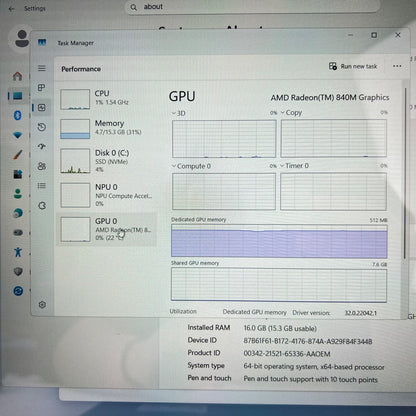The height and width of the screenshot is (416, 416).
Task: Open the Settings System category icon
Action: tap(17, 96)
